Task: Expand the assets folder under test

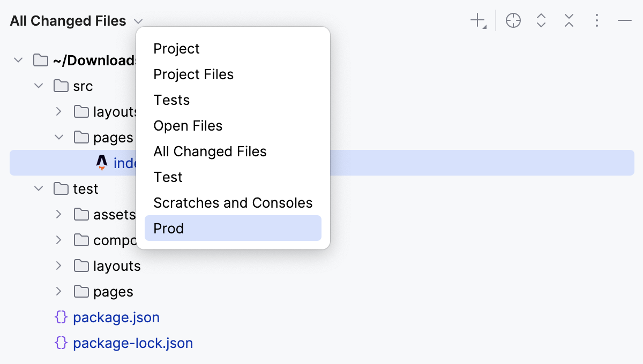Action: pyautogui.click(x=58, y=214)
